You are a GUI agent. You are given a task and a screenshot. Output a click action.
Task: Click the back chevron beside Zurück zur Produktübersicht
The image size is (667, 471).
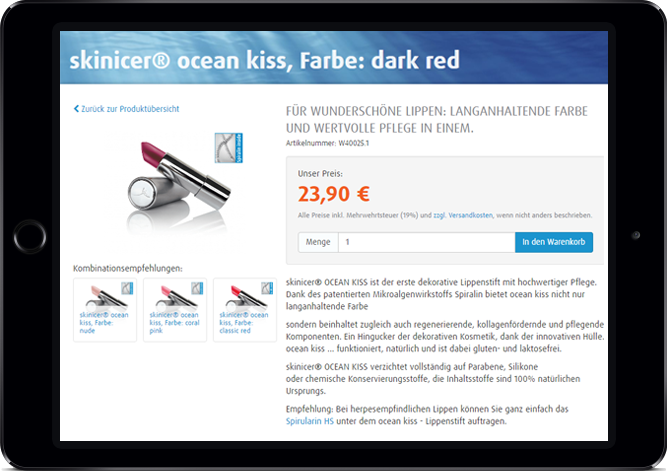pyautogui.click(x=77, y=109)
